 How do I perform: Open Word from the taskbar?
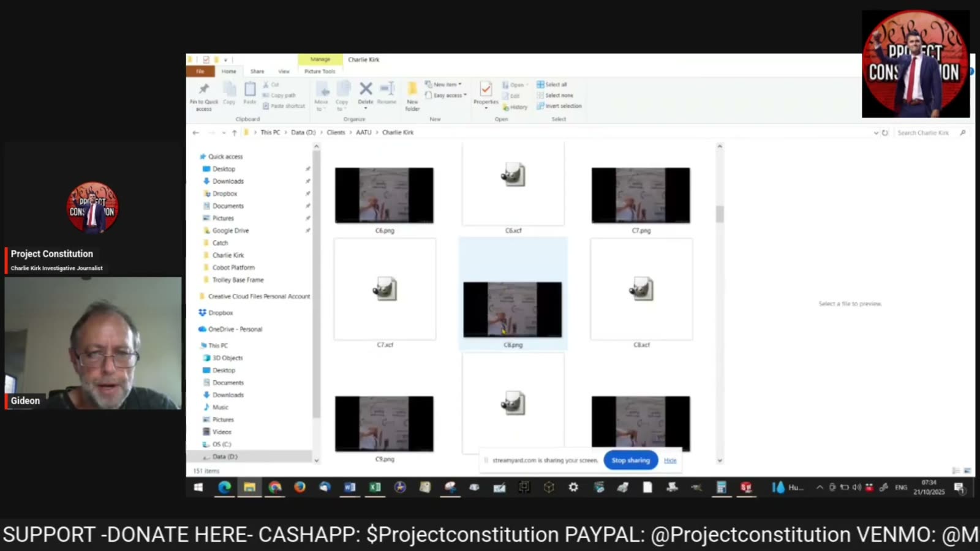(350, 487)
